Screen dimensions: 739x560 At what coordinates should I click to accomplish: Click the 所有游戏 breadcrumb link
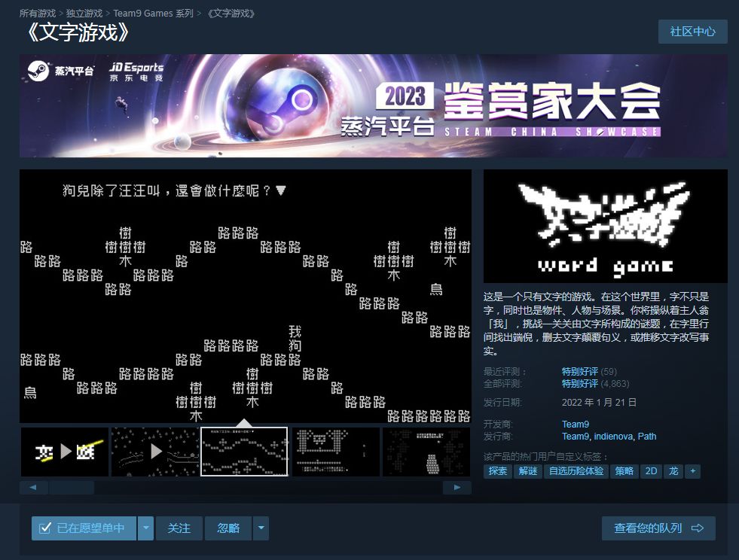click(x=38, y=14)
